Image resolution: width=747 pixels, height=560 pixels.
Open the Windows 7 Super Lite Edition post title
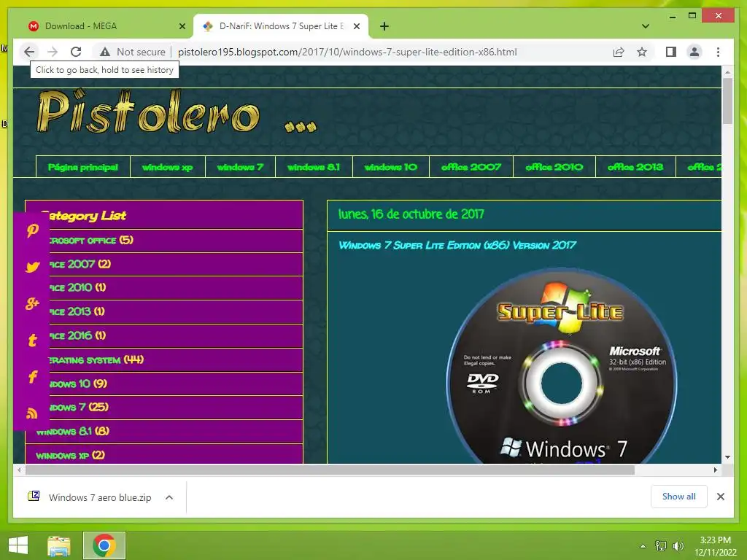[x=457, y=245]
